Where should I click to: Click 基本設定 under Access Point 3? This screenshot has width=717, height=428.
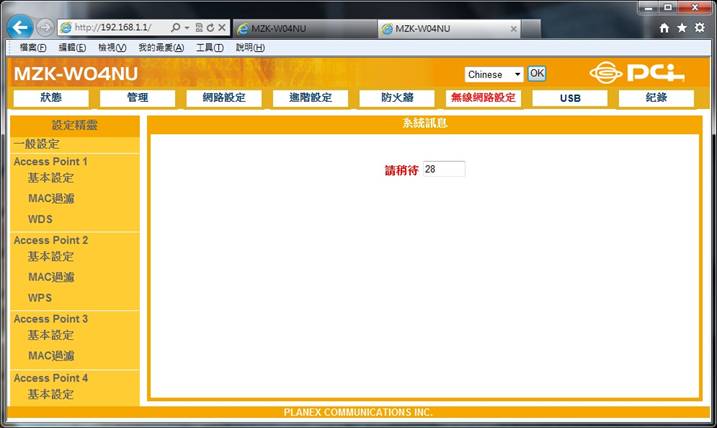(x=51, y=335)
